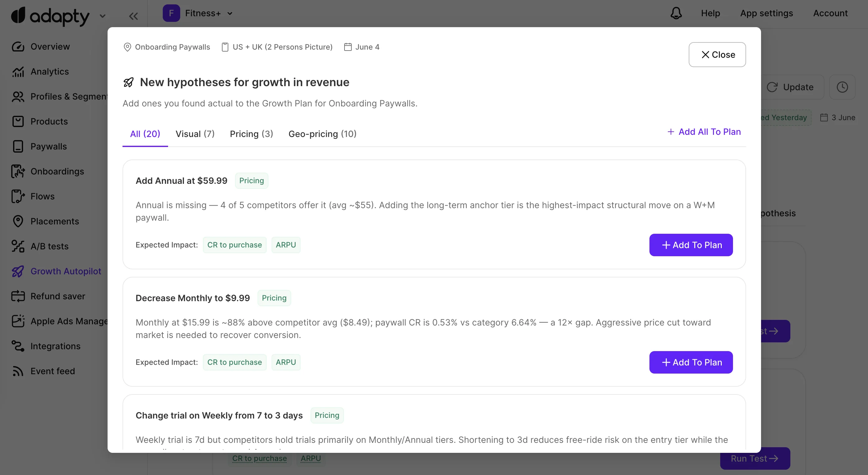
Task: Switch to the Visual (7) tab
Action: [195, 134]
